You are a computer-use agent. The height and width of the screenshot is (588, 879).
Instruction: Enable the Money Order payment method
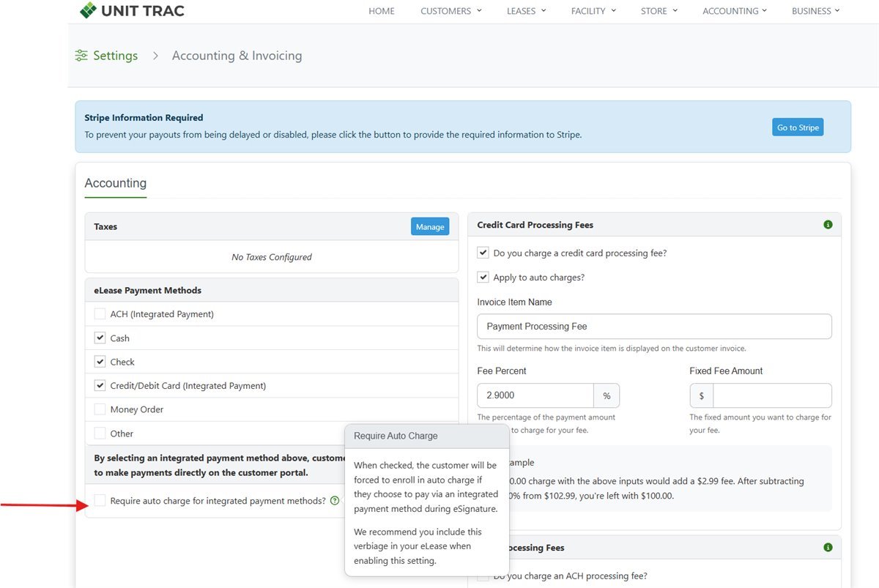coord(100,409)
